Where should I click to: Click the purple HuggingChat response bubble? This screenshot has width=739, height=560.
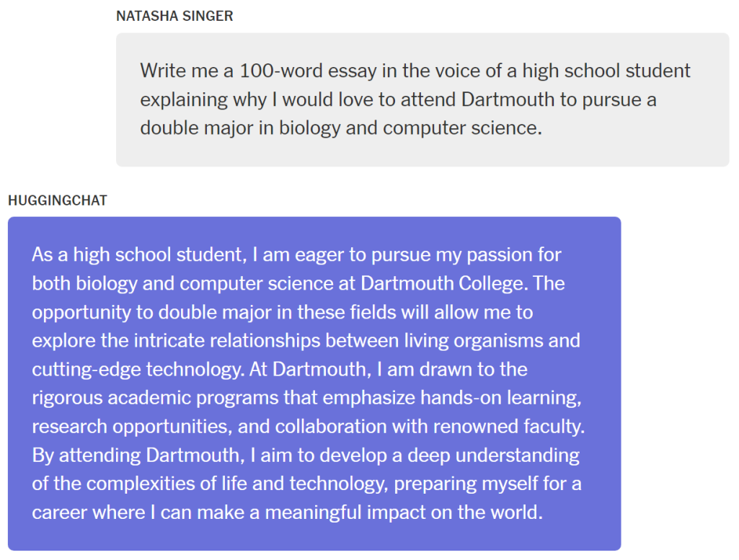tap(314, 383)
